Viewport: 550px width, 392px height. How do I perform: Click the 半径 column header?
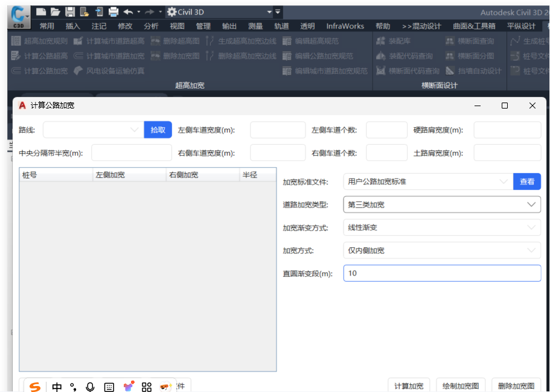click(258, 175)
